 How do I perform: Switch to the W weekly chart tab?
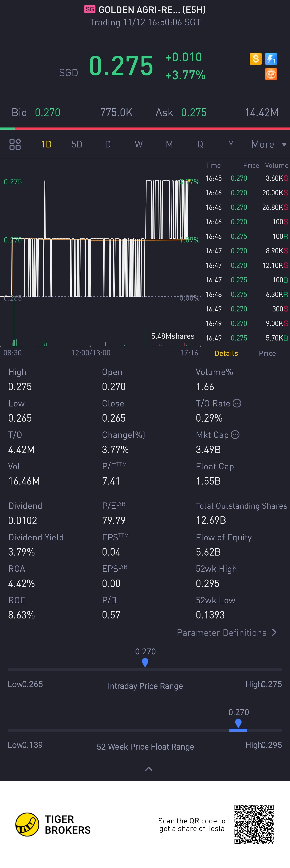(139, 144)
